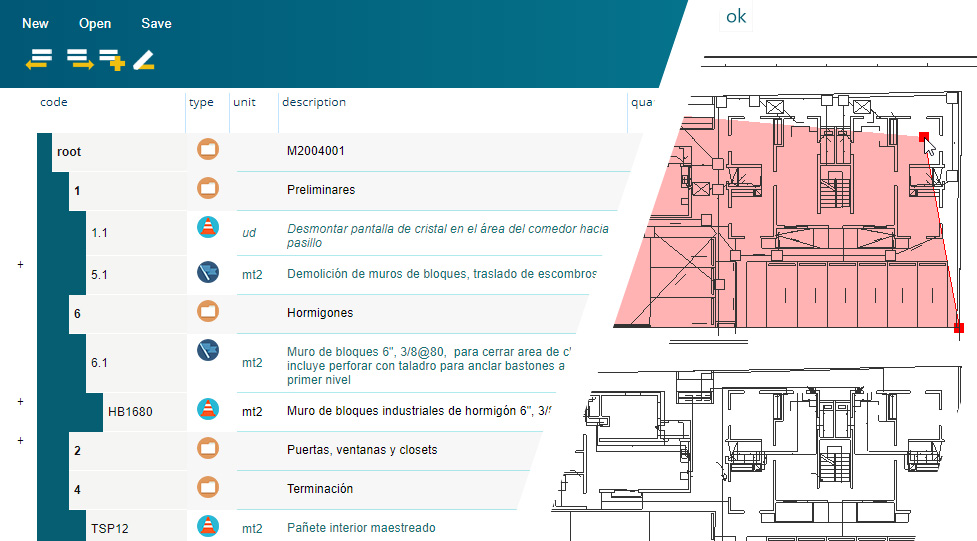Click the flag type icon in row 6.1
Screen dimensions: 977x541
[x=207, y=350]
